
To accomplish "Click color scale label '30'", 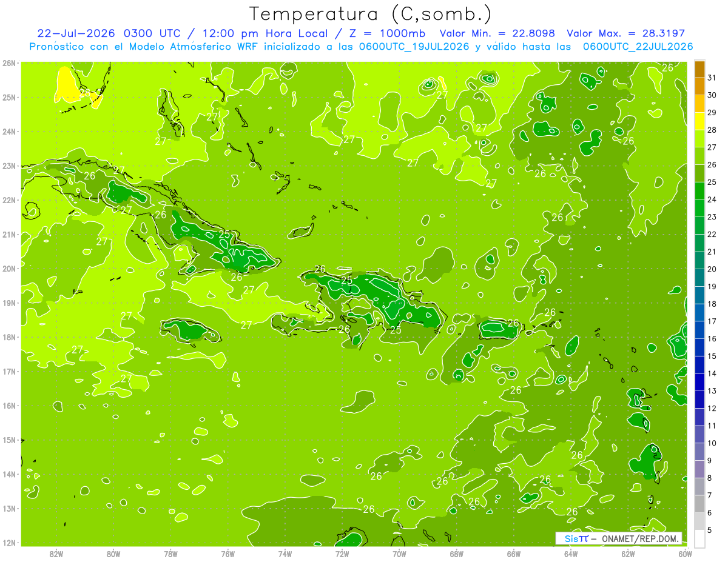I will (x=712, y=95).
